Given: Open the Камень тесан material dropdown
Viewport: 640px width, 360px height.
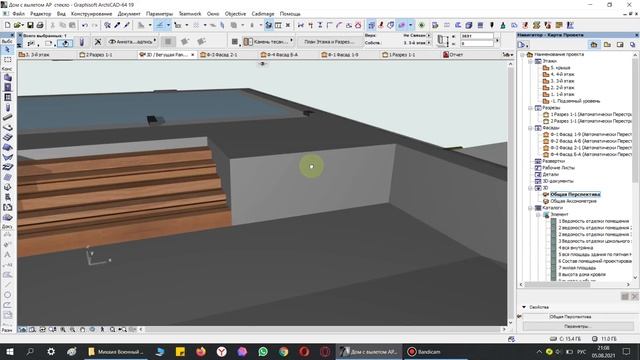Looking at the screenshot, I should pos(268,42).
